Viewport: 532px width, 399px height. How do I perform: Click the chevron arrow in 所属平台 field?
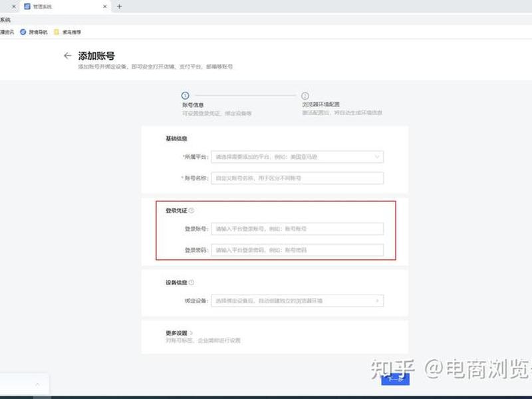click(377, 157)
